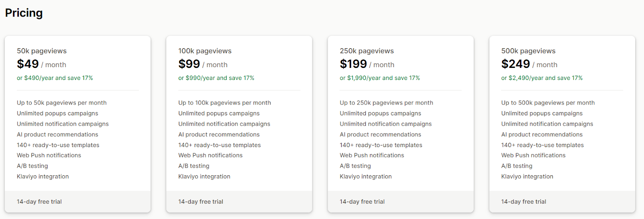
Task: Choose the $490/year savings offer
Action: pyautogui.click(x=55, y=78)
